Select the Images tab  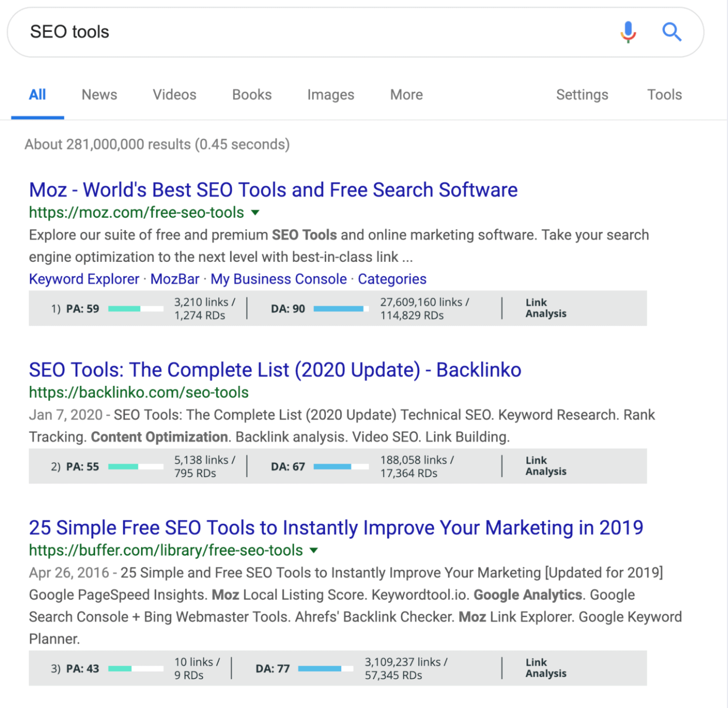click(x=330, y=95)
